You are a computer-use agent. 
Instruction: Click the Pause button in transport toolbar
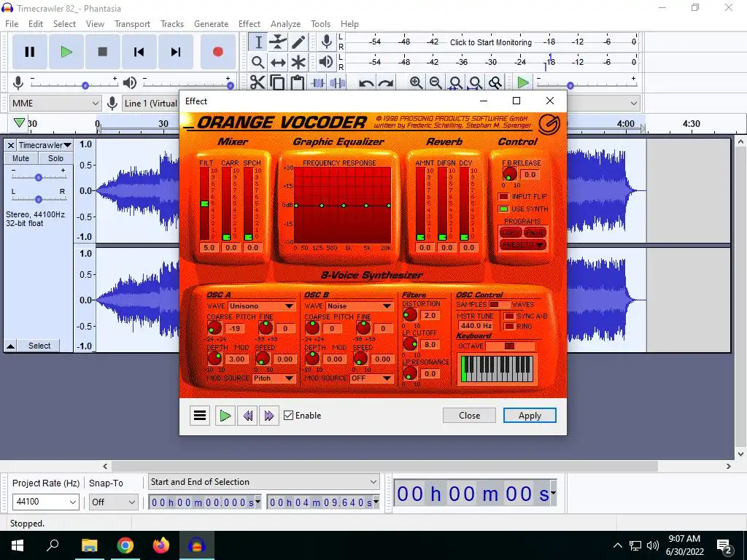pos(29,52)
